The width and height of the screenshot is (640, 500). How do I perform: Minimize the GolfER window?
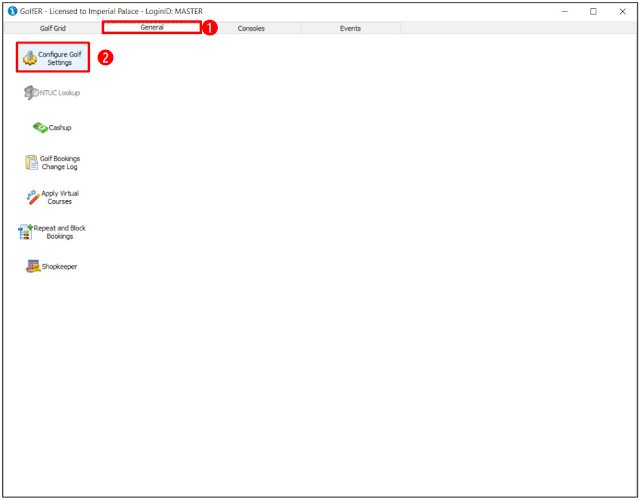(x=564, y=11)
